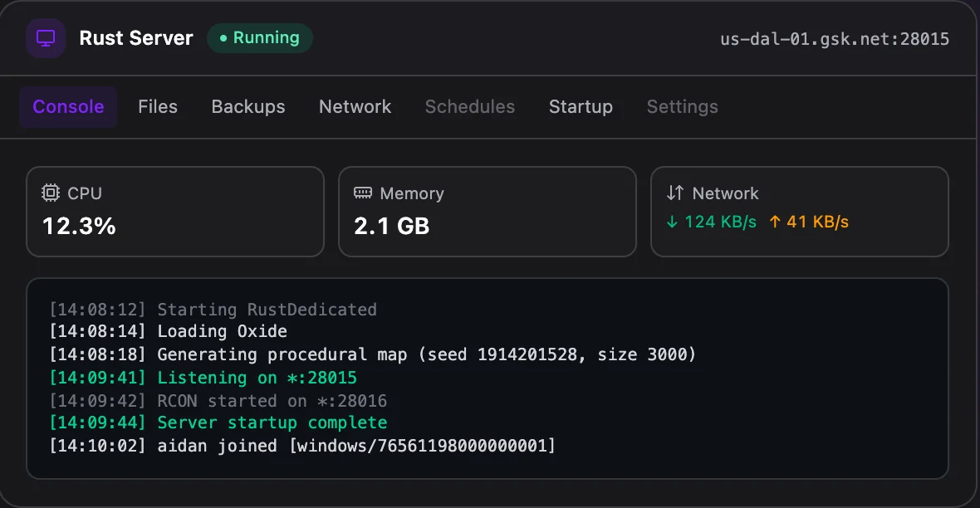Click the Memory value 2.1 GB
Viewport: 980px width, 508px height.
(x=392, y=227)
